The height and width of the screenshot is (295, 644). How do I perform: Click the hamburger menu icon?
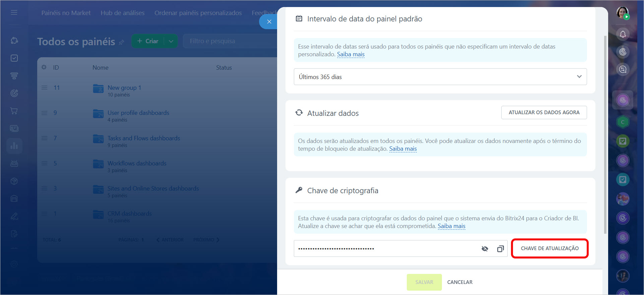[14, 12]
